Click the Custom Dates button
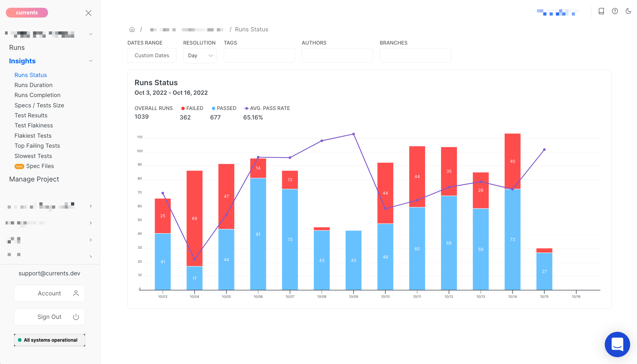637x364 pixels. tap(152, 55)
